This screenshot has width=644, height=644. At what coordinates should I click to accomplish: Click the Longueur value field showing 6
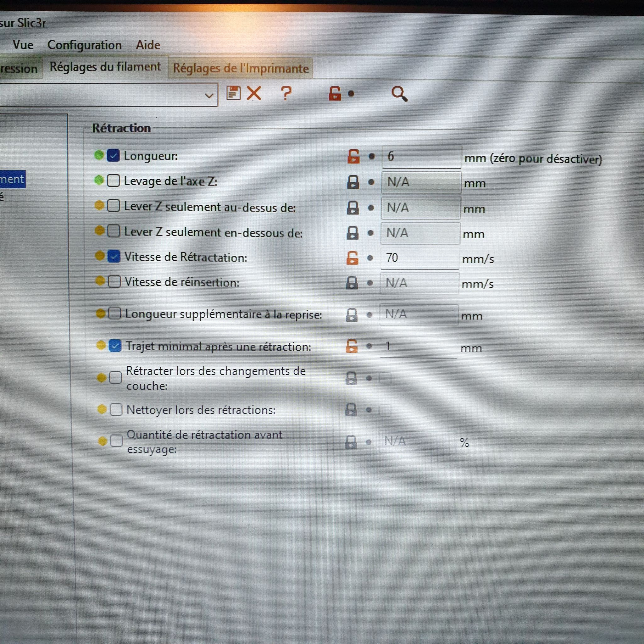(x=421, y=156)
